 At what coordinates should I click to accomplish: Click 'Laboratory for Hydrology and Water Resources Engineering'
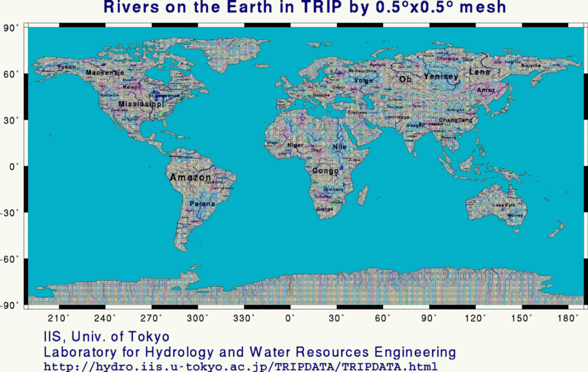250,352
